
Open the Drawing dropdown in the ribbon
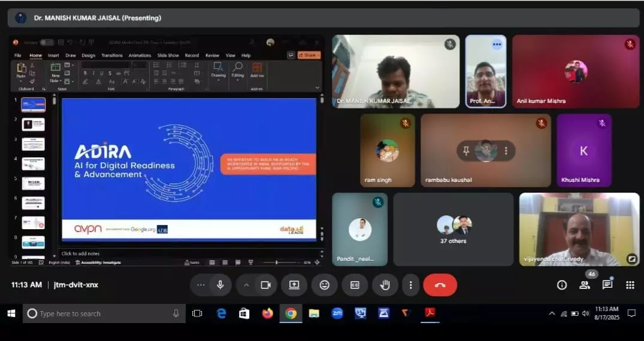click(218, 71)
